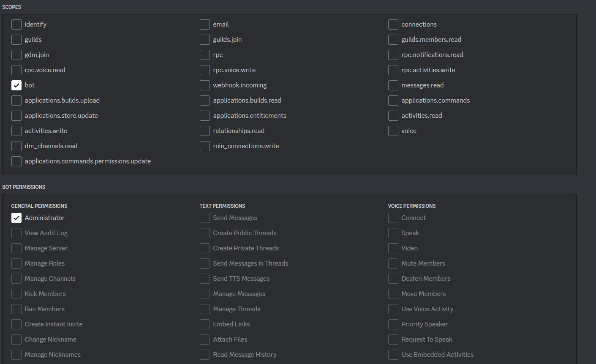Viewport: 596px width, 364px height.
Task: Check applications.commands.permissions.update scope
Action: [16, 161]
